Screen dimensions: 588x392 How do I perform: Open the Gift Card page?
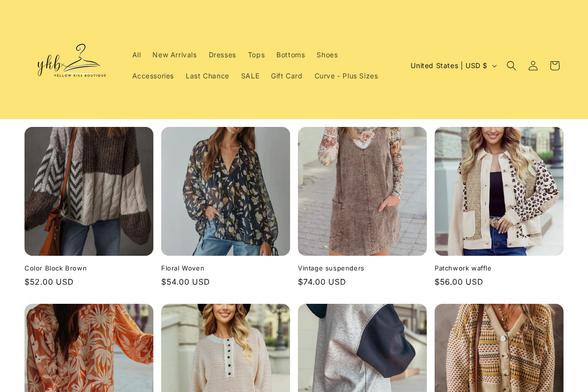[x=286, y=75]
